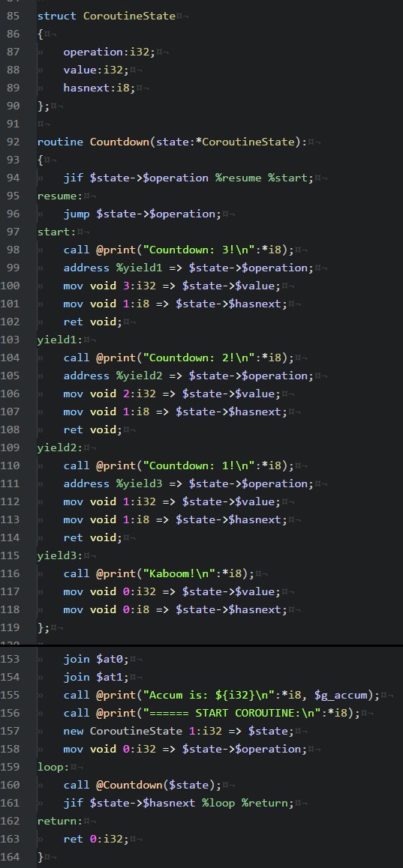The image size is (403, 868).
Task: Click the 'mov void 0:i32 => $state->$value;' line
Action: pyautogui.click(x=172, y=591)
